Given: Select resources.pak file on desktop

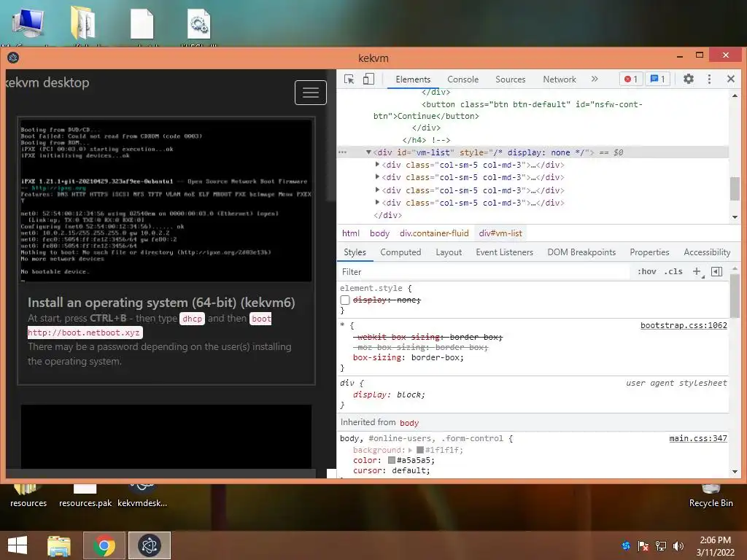Looking at the screenshot, I should point(85,496).
